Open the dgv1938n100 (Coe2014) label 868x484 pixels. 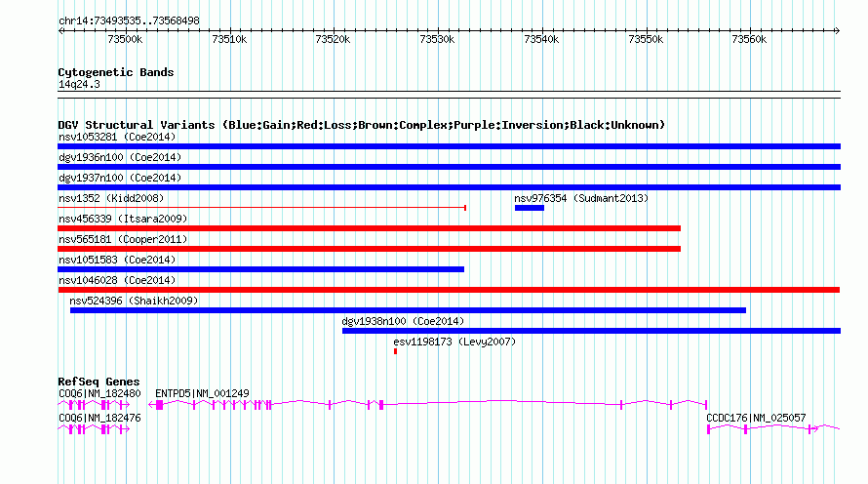coord(403,321)
